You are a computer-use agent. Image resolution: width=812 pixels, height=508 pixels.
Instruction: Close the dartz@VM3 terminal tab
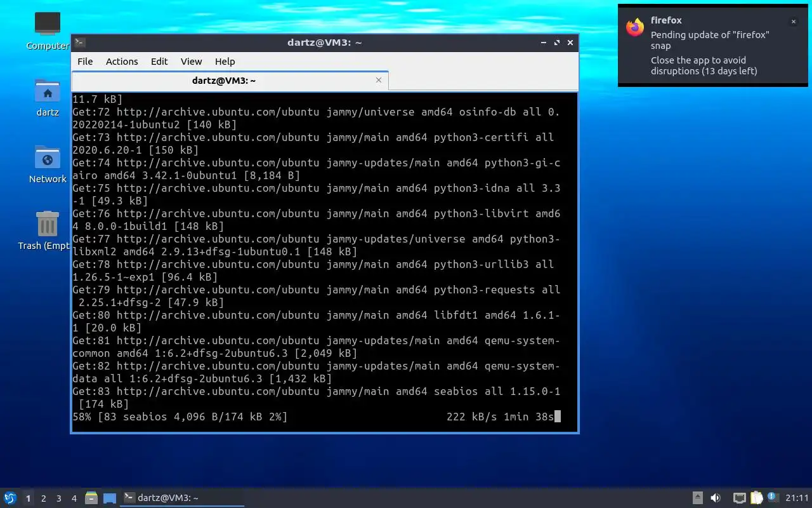[379, 80]
